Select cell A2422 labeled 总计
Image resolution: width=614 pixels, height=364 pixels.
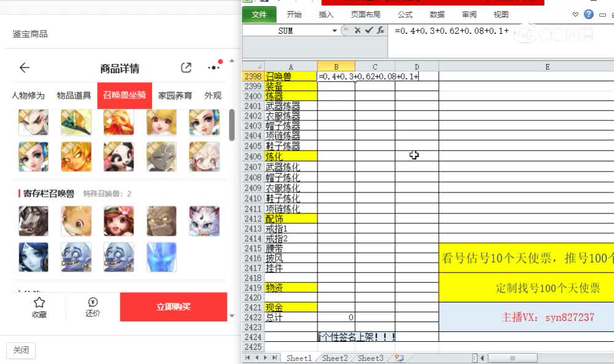pyautogui.click(x=290, y=317)
